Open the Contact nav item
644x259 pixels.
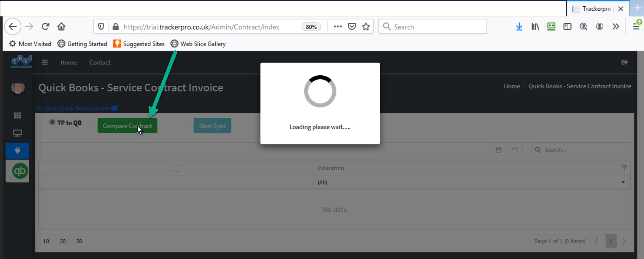coord(100,63)
